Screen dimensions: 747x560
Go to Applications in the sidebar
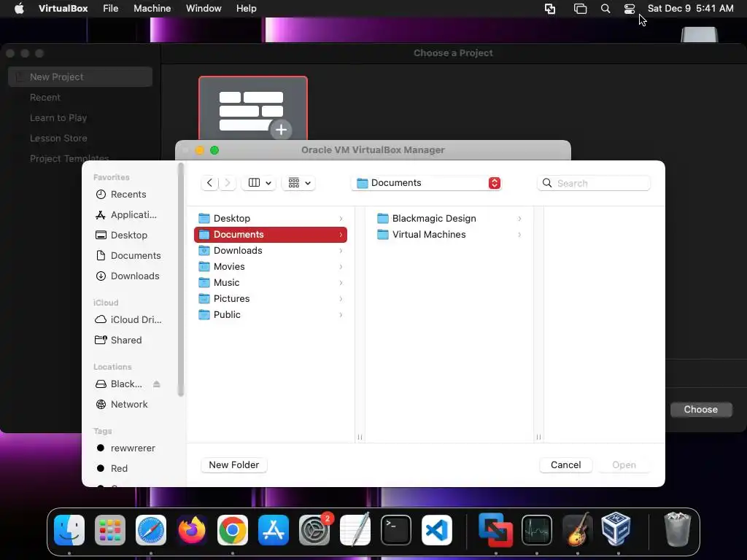pos(128,215)
